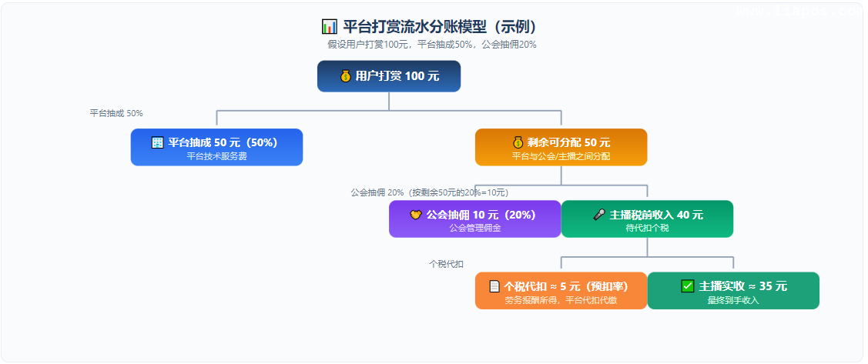The image size is (868, 364).
Task: Click the handshake icon beside 公会抽佣 10 元
Action: [x=416, y=215]
